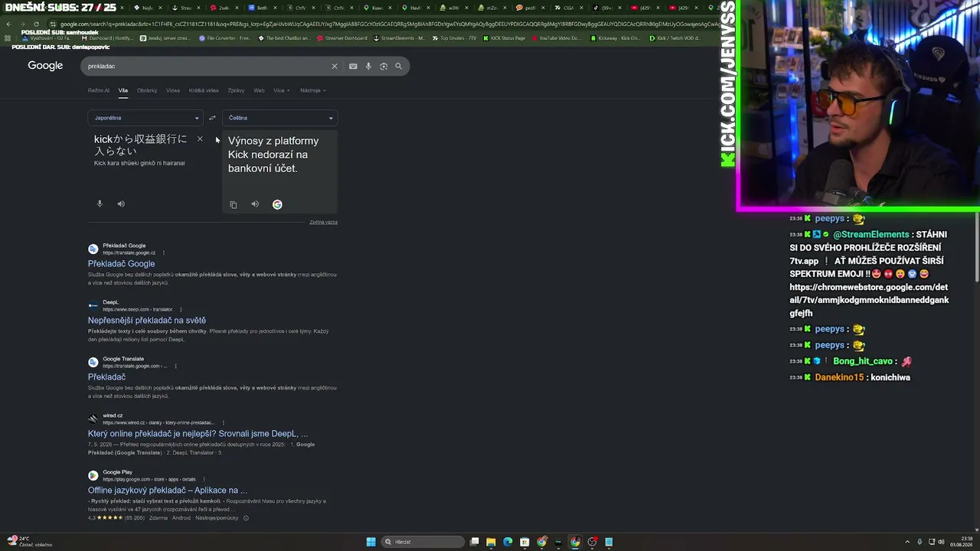The width and height of the screenshot is (980, 551).
Task: Open more options for translate.google.cz result
Action: (163, 253)
